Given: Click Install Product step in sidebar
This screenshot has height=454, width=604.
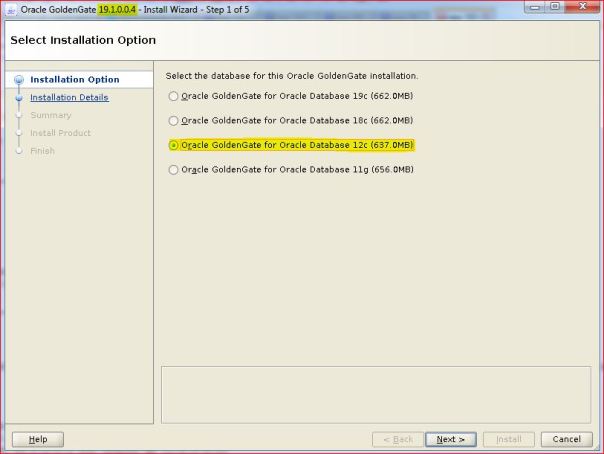Looking at the screenshot, I should tap(60, 133).
